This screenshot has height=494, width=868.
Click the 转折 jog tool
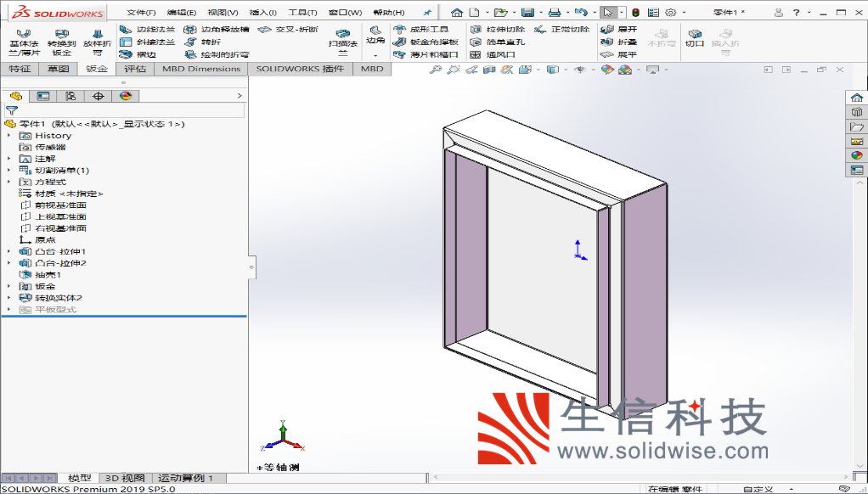(203, 42)
